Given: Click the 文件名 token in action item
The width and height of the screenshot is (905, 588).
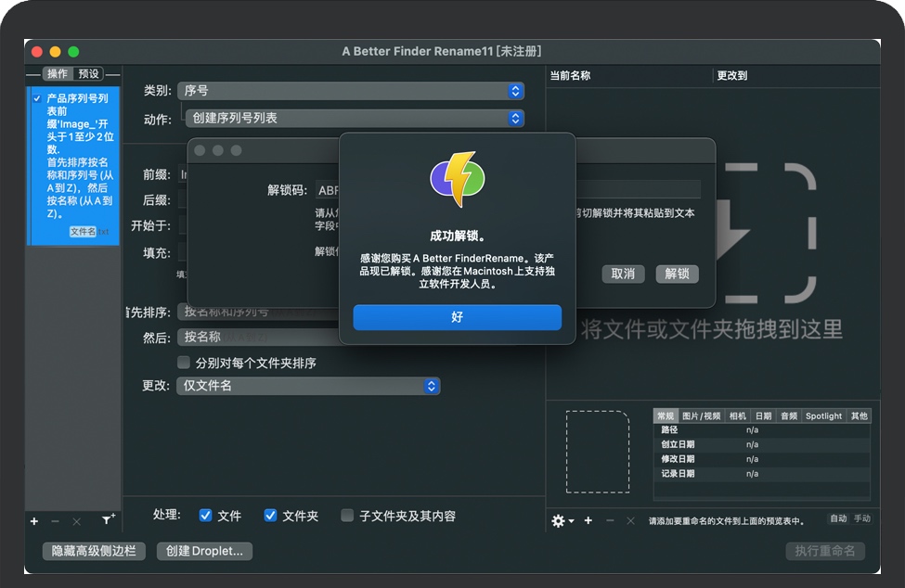Looking at the screenshot, I should (83, 231).
